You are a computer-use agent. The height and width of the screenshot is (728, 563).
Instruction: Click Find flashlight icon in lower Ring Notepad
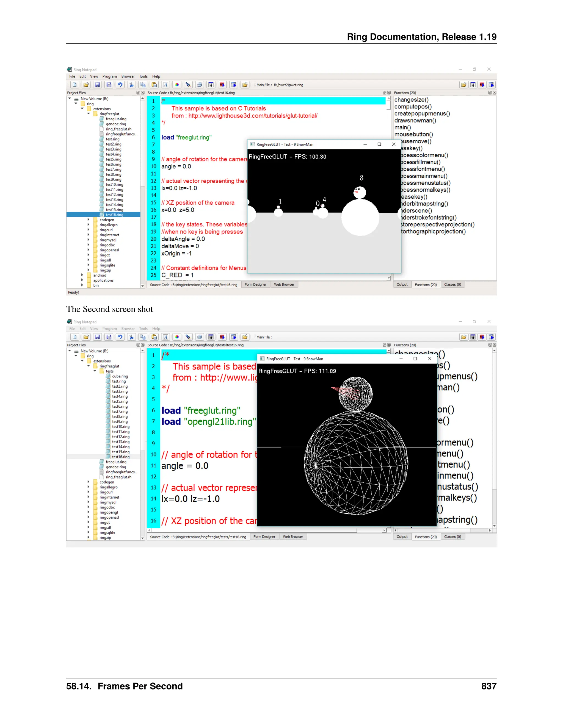coord(188,337)
